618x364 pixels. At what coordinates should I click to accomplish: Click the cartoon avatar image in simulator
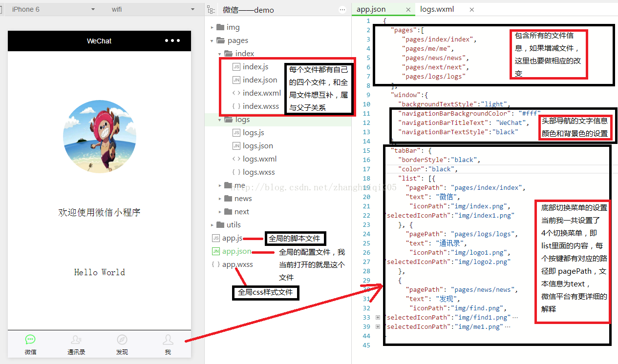click(x=99, y=136)
